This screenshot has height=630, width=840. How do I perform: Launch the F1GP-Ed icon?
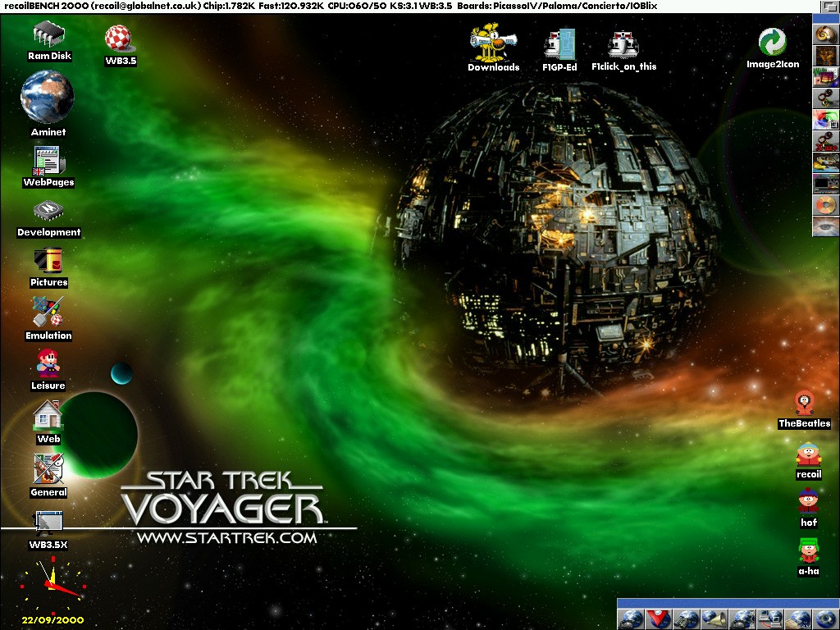click(x=559, y=44)
